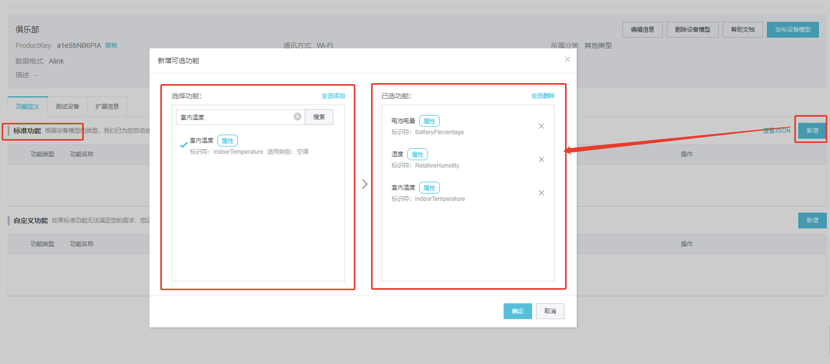Click 全选添加 to add all functions
Image resolution: width=830 pixels, height=364 pixels.
(333, 96)
